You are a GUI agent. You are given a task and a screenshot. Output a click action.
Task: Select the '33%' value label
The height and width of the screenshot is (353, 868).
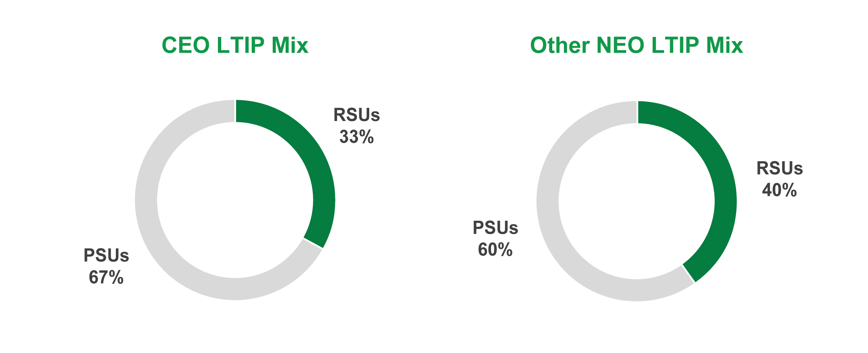tap(356, 137)
